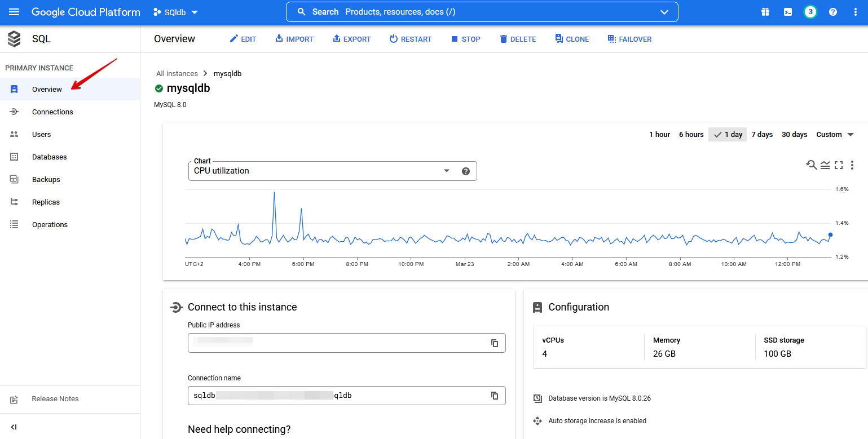Activate Cloud Shell terminal icon

coord(788,12)
